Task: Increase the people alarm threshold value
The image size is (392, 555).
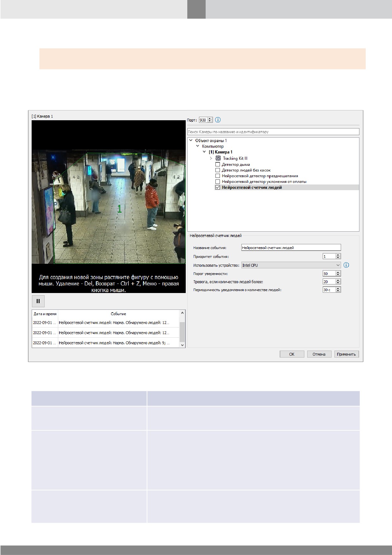Action: click(x=338, y=280)
